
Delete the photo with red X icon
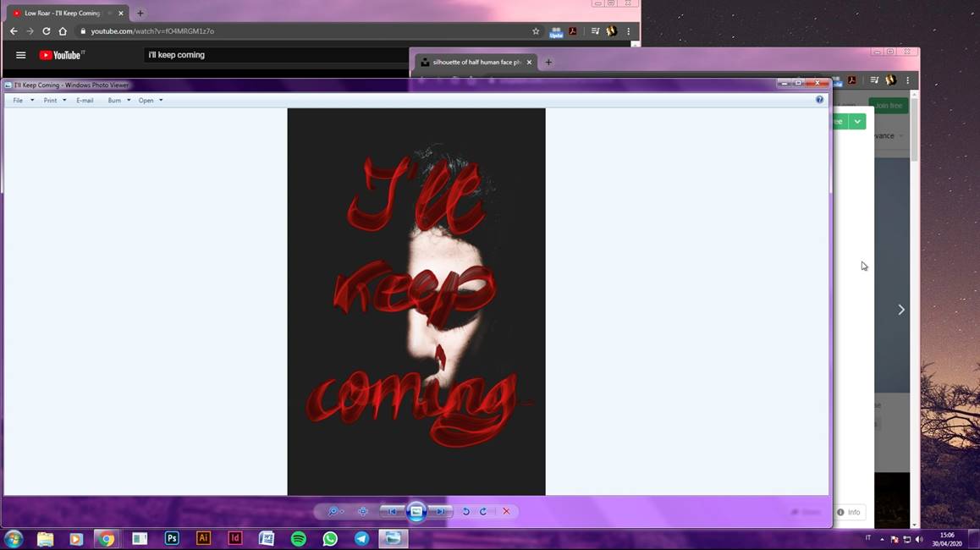[x=506, y=511]
